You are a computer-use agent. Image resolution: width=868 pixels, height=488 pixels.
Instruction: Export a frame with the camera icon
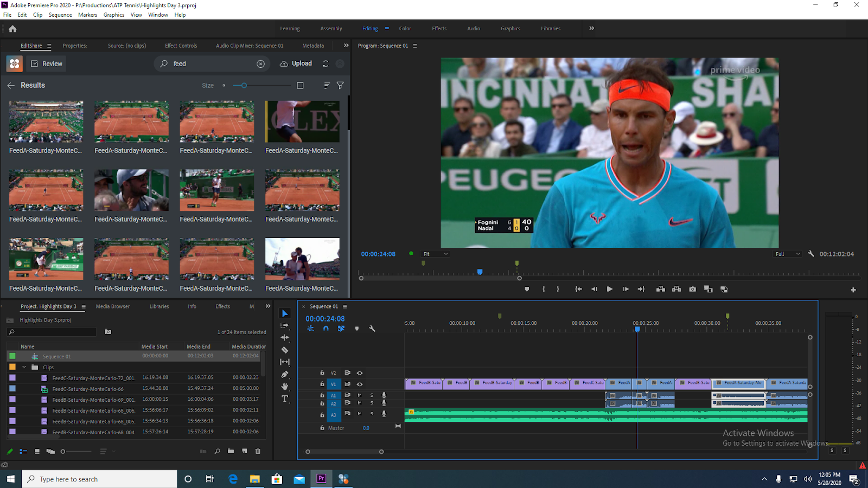692,289
